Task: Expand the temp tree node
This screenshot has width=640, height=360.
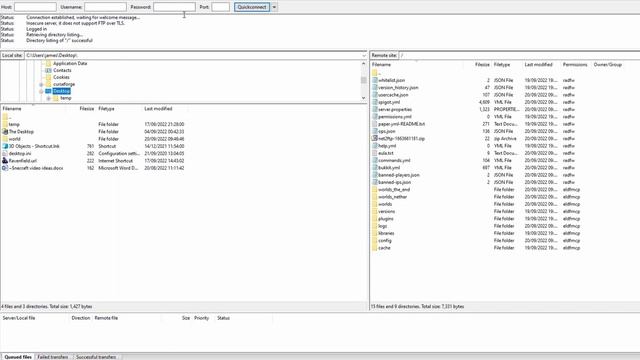Action: click(49, 98)
